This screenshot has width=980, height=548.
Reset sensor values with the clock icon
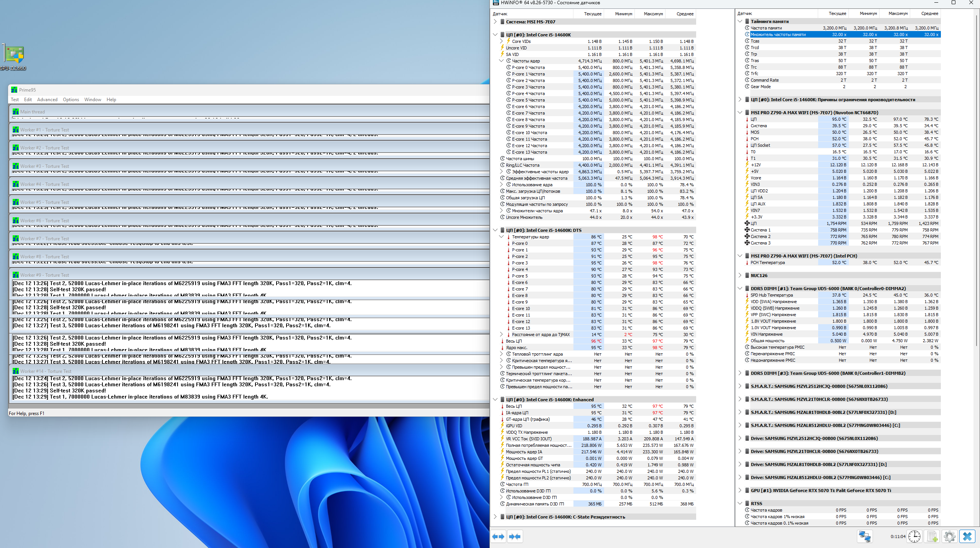(914, 537)
